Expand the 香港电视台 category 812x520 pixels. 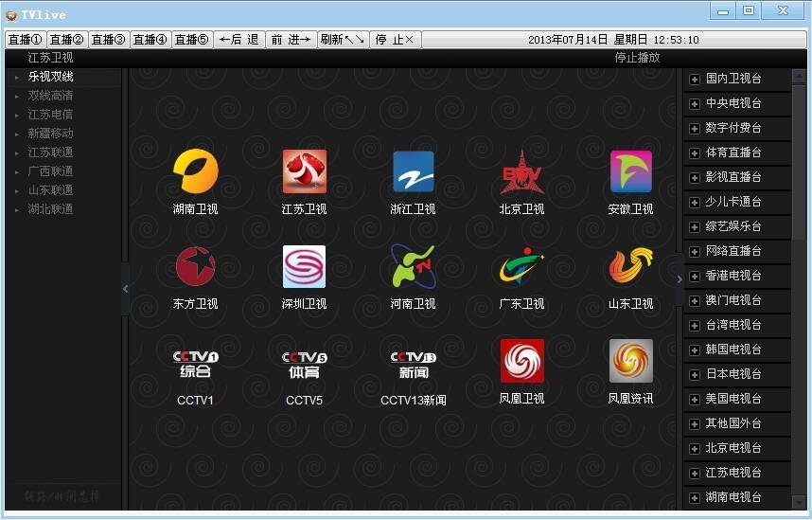click(695, 277)
